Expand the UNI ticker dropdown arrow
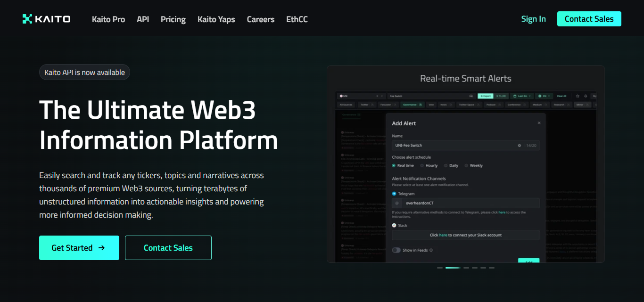The height and width of the screenshot is (302, 644). [383, 96]
